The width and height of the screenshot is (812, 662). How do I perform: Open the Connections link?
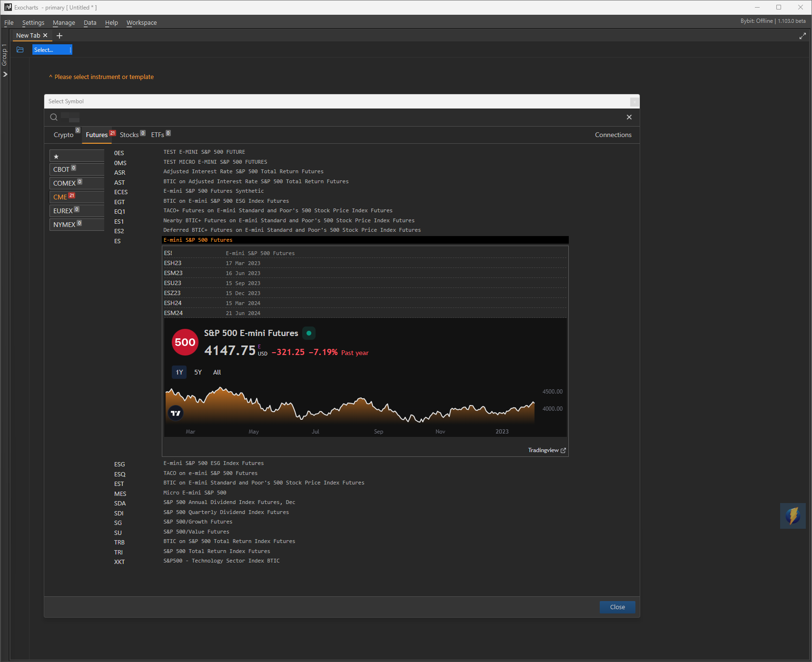tap(613, 135)
